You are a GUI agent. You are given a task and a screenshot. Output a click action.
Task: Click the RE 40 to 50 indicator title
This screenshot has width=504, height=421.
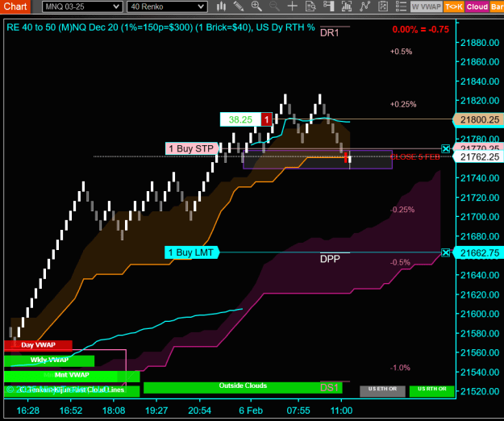(160, 27)
